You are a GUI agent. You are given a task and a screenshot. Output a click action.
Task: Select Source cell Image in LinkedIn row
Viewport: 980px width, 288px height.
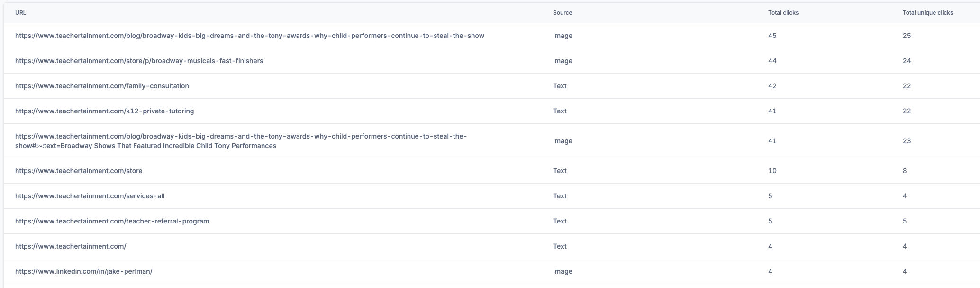click(563, 271)
